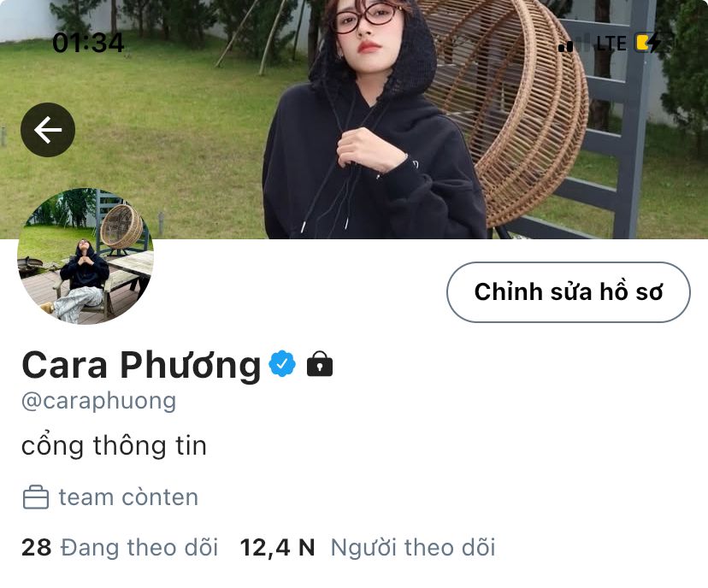Tap the battery charging icon
The image size is (708, 588).
(648, 43)
